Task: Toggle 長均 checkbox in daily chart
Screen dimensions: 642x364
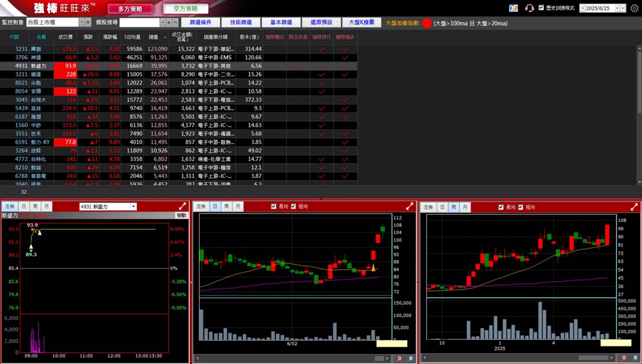Action: (274, 206)
